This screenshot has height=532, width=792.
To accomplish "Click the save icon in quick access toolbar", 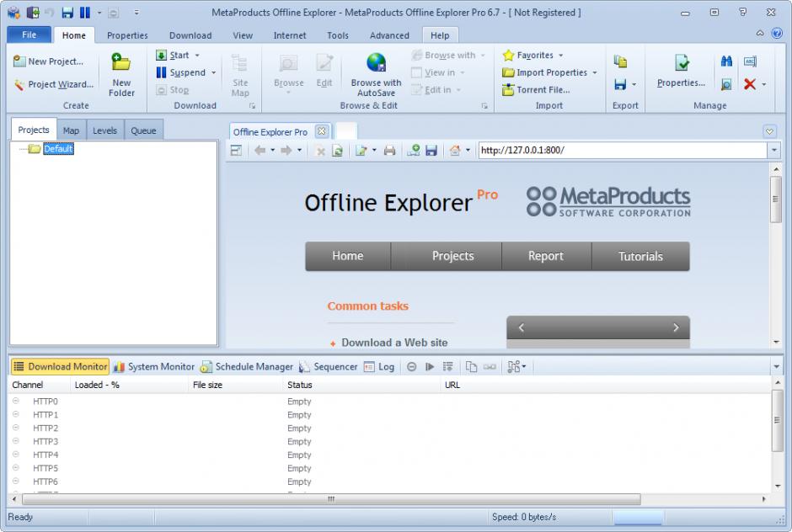I will pyautogui.click(x=67, y=13).
